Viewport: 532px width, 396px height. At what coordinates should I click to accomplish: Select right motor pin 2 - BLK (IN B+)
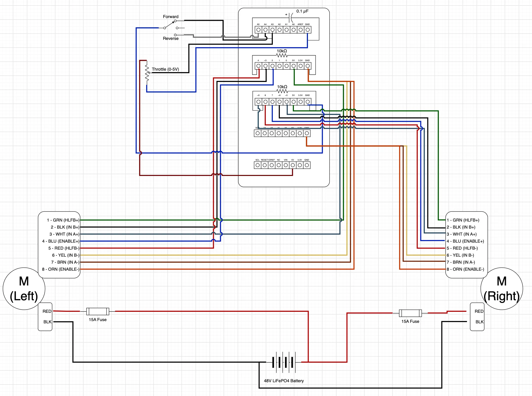(x=461, y=227)
